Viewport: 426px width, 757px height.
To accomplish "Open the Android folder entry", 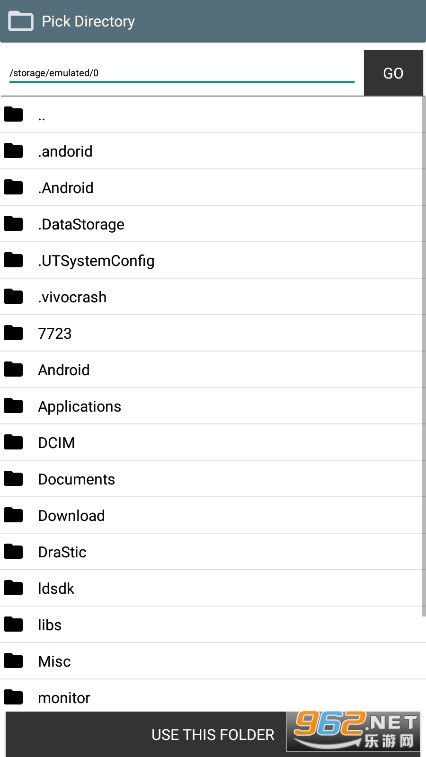I will click(212, 369).
